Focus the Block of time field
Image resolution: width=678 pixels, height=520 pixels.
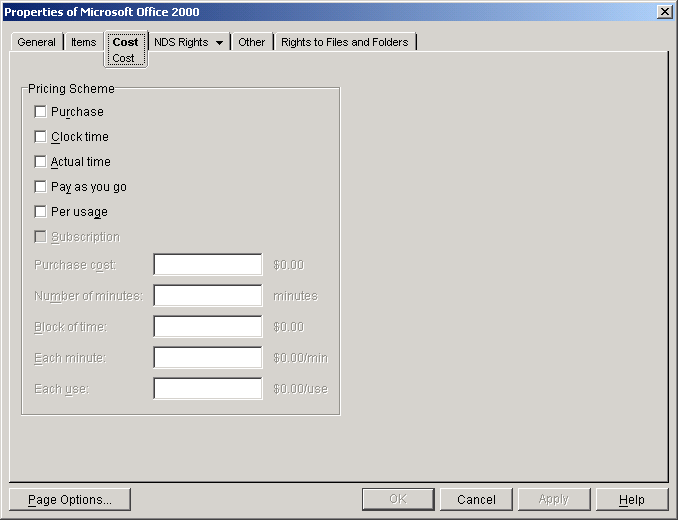tap(208, 327)
